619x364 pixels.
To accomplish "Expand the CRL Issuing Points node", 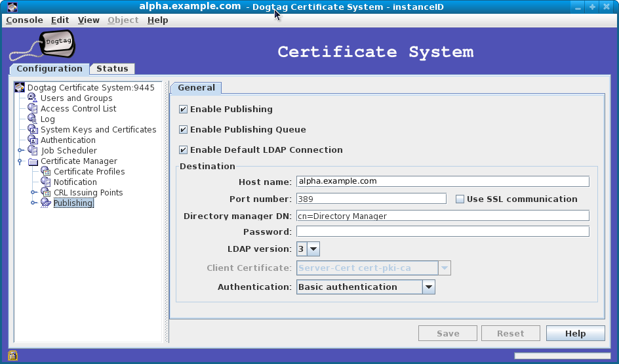I will (x=33, y=193).
